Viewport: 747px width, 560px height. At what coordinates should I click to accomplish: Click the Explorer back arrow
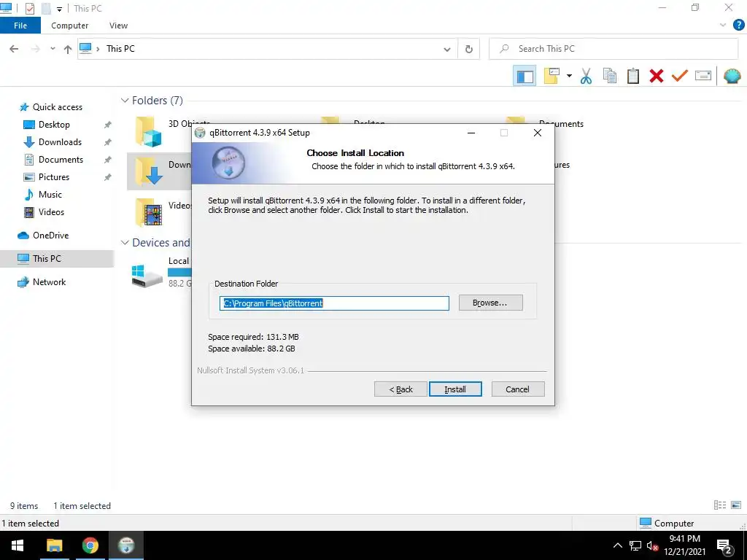coord(14,49)
